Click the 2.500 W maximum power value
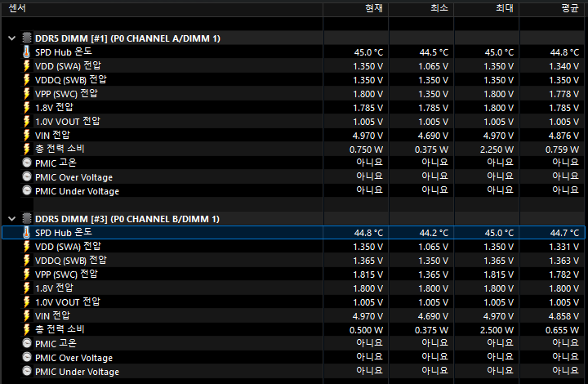The image size is (588, 384). tap(497, 330)
